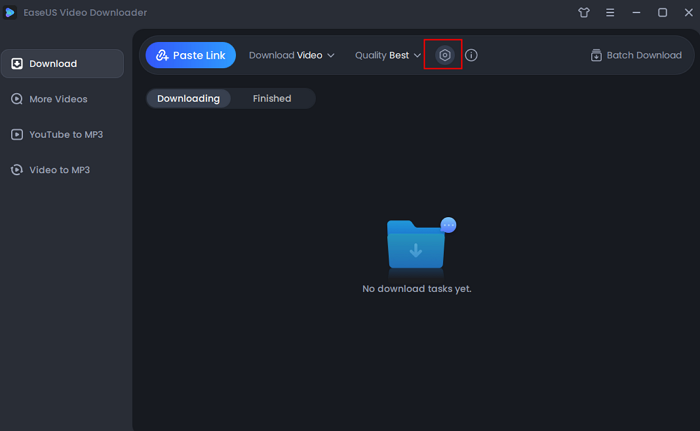Open the skin theme shirt icon
The height and width of the screenshot is (431, 700).
click(x=584, y=13)
